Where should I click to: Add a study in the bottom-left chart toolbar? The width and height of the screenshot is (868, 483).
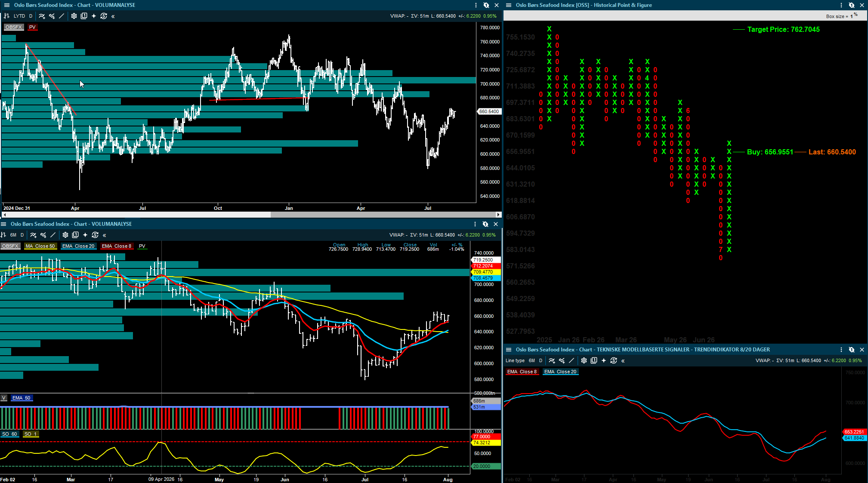point(33,235)
